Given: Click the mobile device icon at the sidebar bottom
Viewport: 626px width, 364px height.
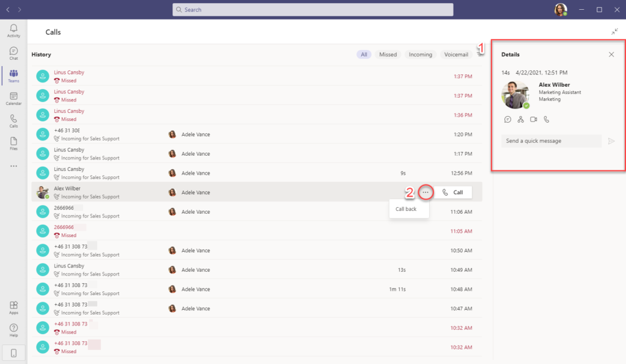Looking at the screenshot, I should point(13,353).
